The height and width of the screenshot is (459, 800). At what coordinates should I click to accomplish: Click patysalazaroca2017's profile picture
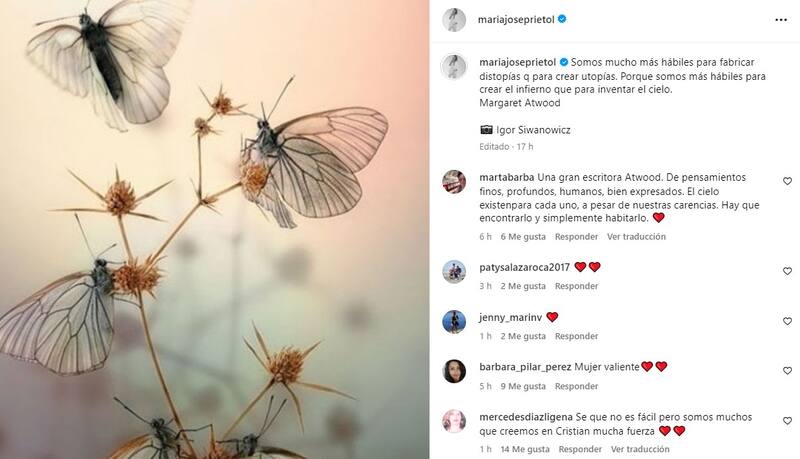[454, 272]
